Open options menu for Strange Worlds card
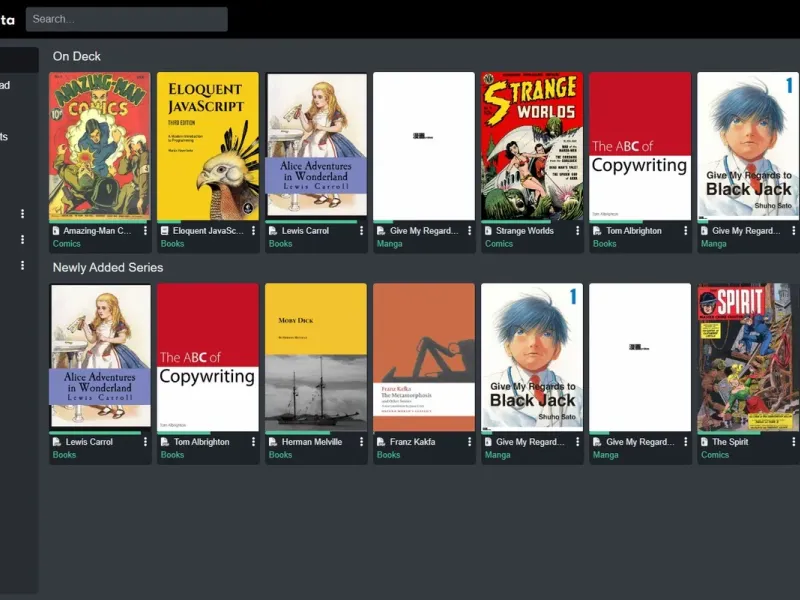Viewport: 800px width, 600px height. tap(578, 231)
